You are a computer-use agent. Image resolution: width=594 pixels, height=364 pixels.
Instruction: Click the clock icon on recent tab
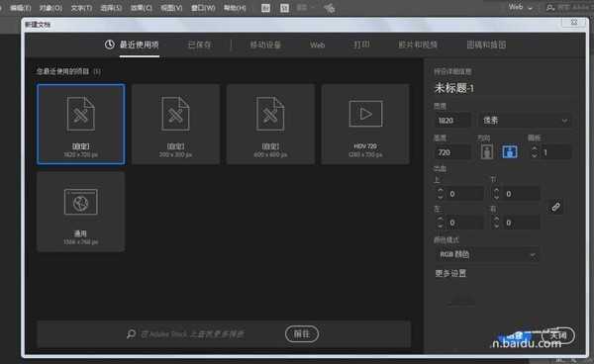(110, 45)
